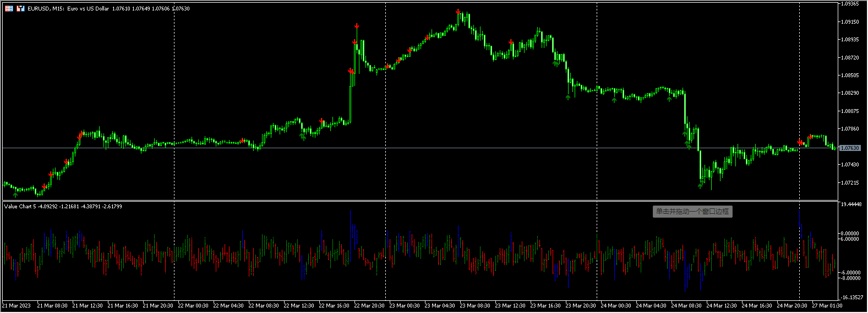
Task: Click the 23 Mar 08:30 time label
Action: point(475,306)
